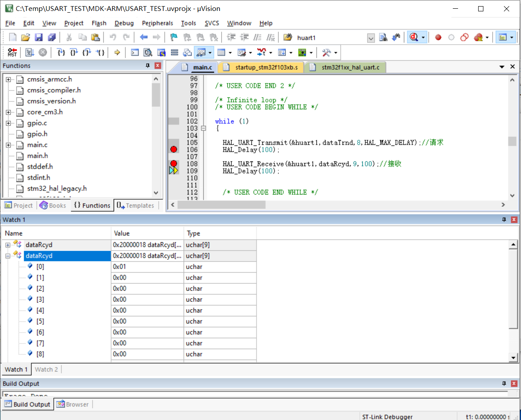
Task: Open the Toolbox hammer-wrench dropdown arrow
Action: click(336, 52)
